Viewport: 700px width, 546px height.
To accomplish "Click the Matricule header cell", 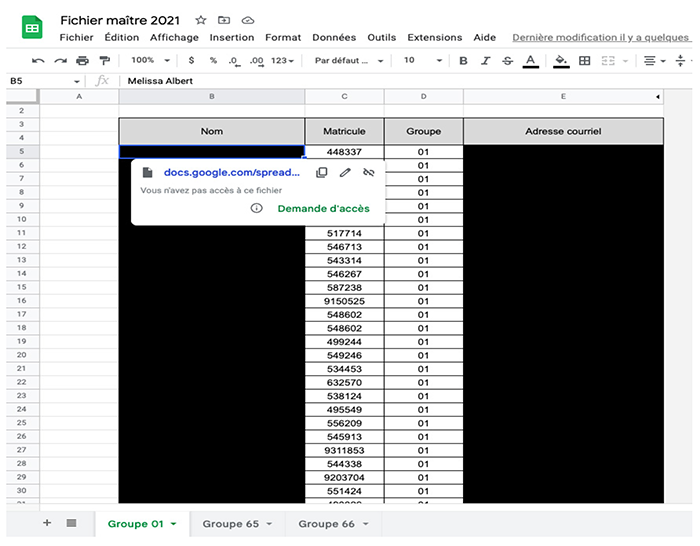I will coord(344,131).
